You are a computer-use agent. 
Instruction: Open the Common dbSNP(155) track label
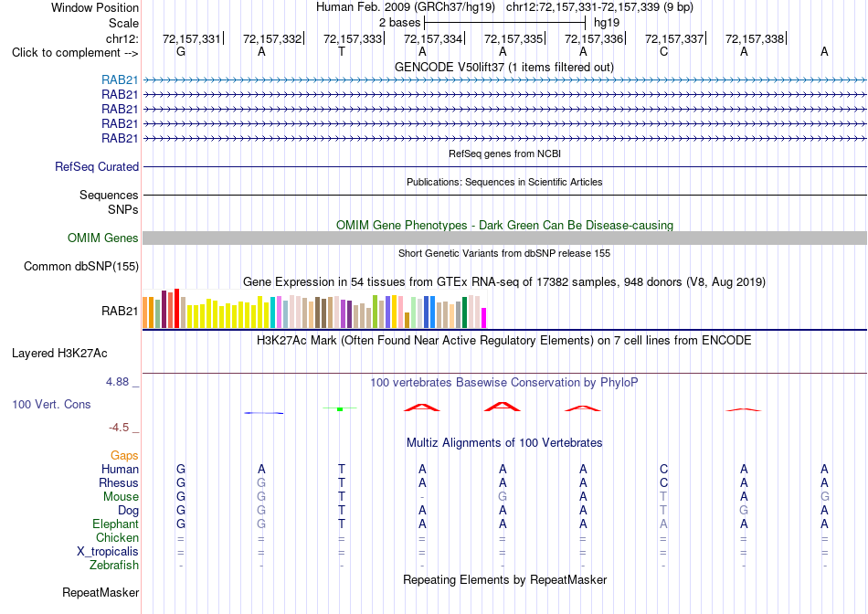81,266
